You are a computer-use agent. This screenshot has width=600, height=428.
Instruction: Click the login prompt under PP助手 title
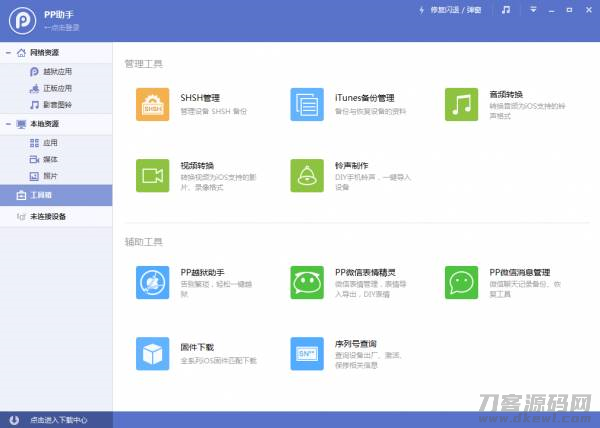61,28
